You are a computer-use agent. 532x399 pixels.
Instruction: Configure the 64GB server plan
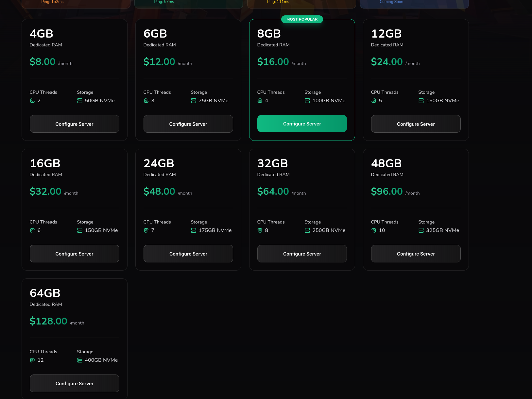coord(75,383)
